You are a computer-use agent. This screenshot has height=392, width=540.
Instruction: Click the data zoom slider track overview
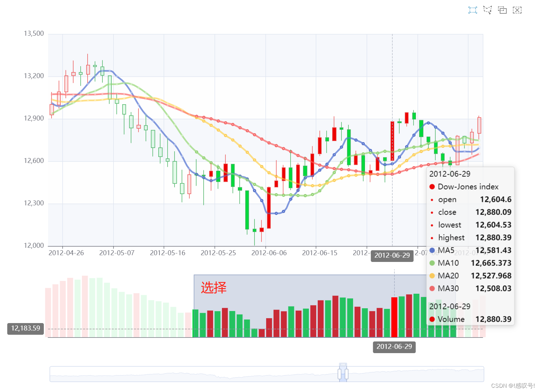(x=267, y=374)
